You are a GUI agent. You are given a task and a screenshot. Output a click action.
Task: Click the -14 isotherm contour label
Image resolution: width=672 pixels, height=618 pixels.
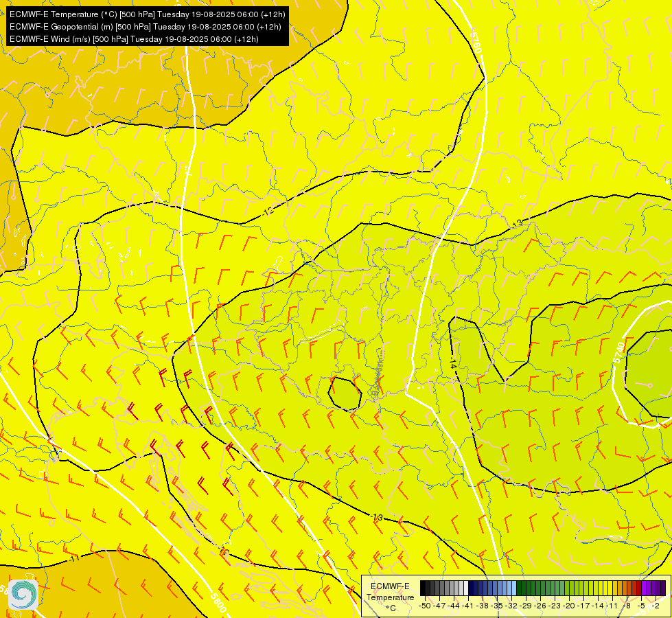click(x=452, y=362)
